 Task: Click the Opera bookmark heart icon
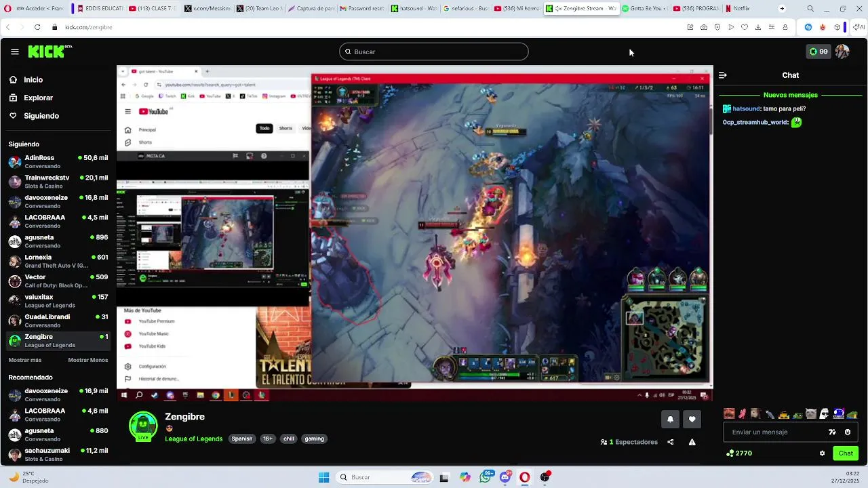tap(745, 27)
